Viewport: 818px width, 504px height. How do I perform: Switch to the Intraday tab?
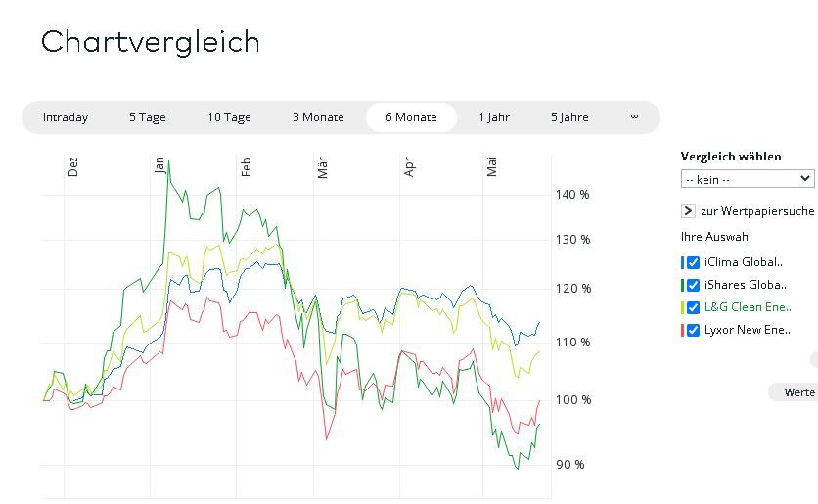pyautogui.click(x=66, y=117)
